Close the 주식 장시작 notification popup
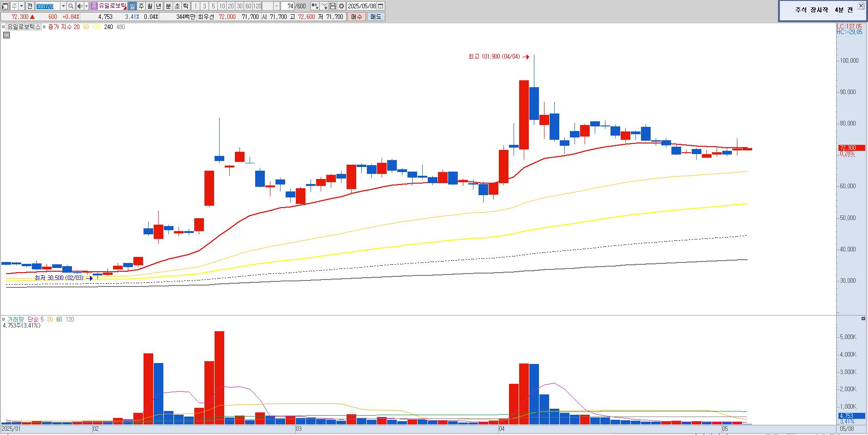This screenshot has width=868, height=435. tap(861, 6)
